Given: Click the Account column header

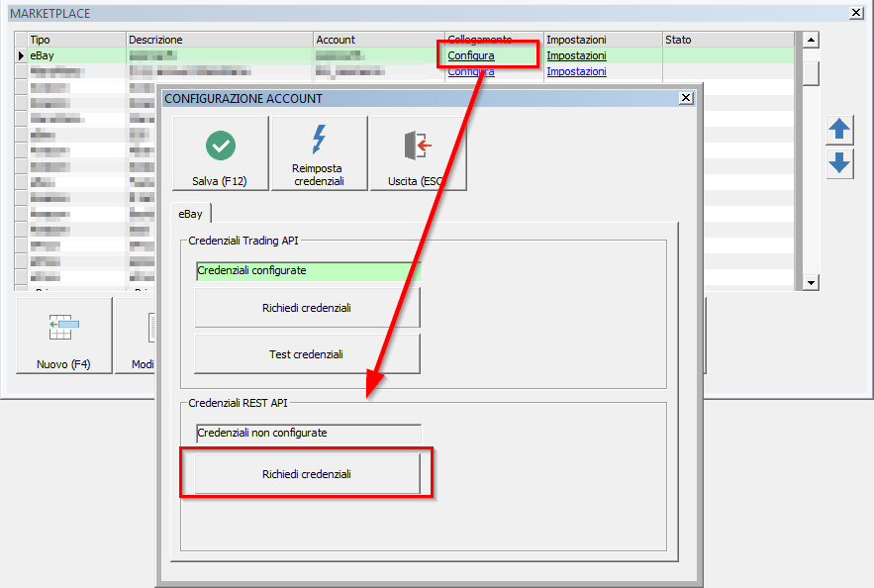Looking at the screenshot, I should (x=379, y=40).
